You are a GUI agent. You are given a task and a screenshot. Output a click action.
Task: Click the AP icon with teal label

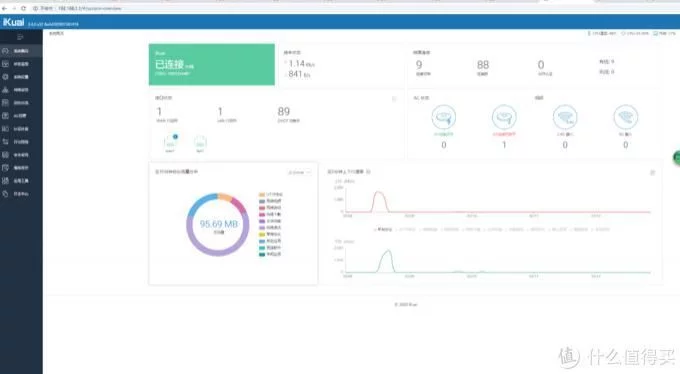[444, 117]
